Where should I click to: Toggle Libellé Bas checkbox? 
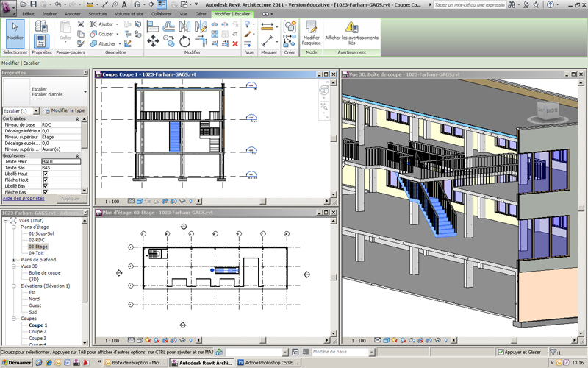[45, 186]
